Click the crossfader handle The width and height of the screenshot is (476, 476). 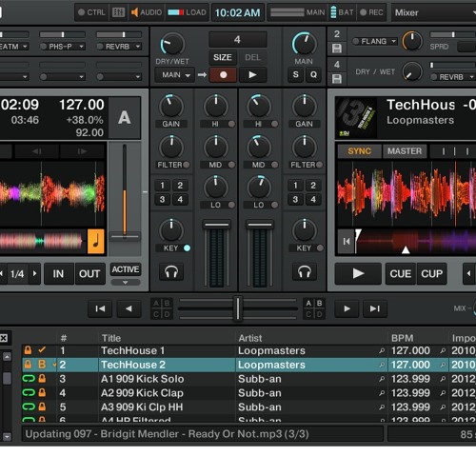tap(238, 308)
